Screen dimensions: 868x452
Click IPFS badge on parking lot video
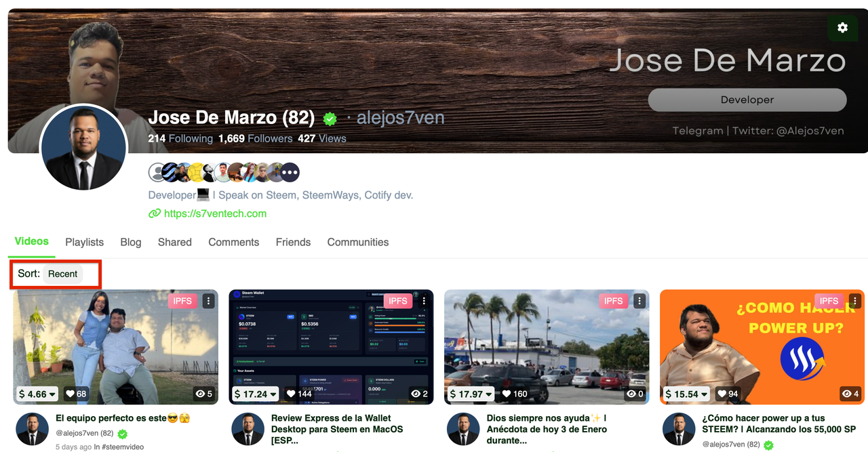(613, 301)
